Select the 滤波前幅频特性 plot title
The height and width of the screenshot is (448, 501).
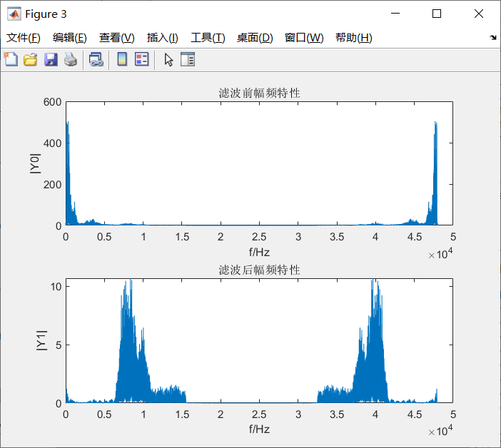point(259,93)
